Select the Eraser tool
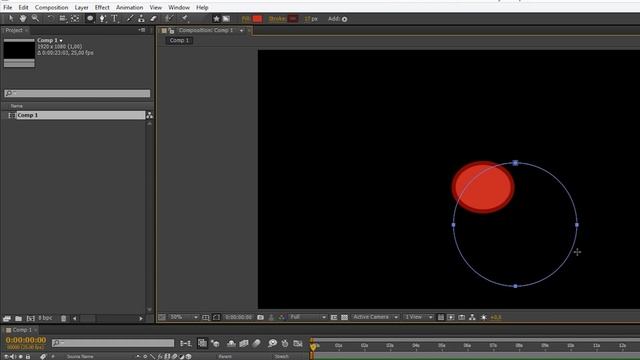Image resolution: width=640 pixels, height=360 pixels. point(153,19)
